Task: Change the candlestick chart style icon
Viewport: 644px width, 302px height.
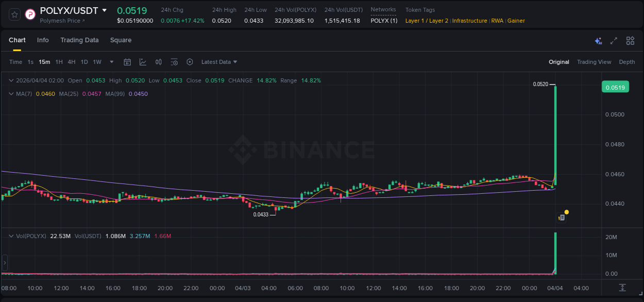Action: click(159, 62)
